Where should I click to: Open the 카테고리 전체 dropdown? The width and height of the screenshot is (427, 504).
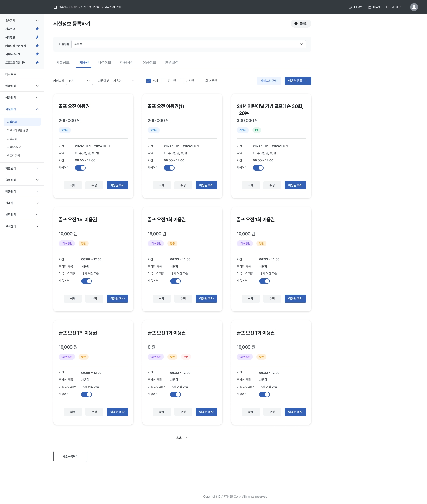pyautogui.click(x=79, y=81)
